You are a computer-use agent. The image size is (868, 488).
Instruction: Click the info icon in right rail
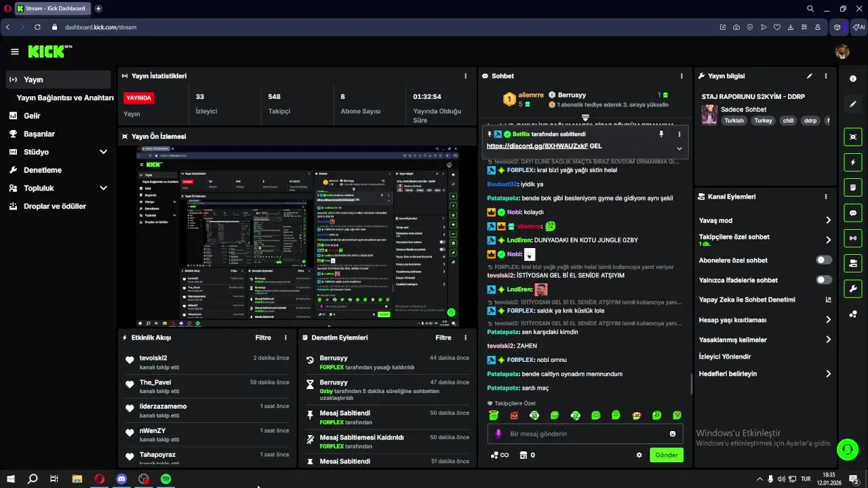click(853, 79)
